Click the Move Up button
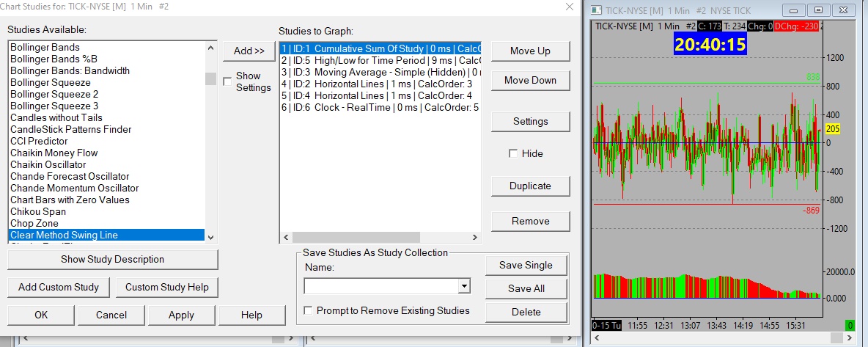 [530, 51]
